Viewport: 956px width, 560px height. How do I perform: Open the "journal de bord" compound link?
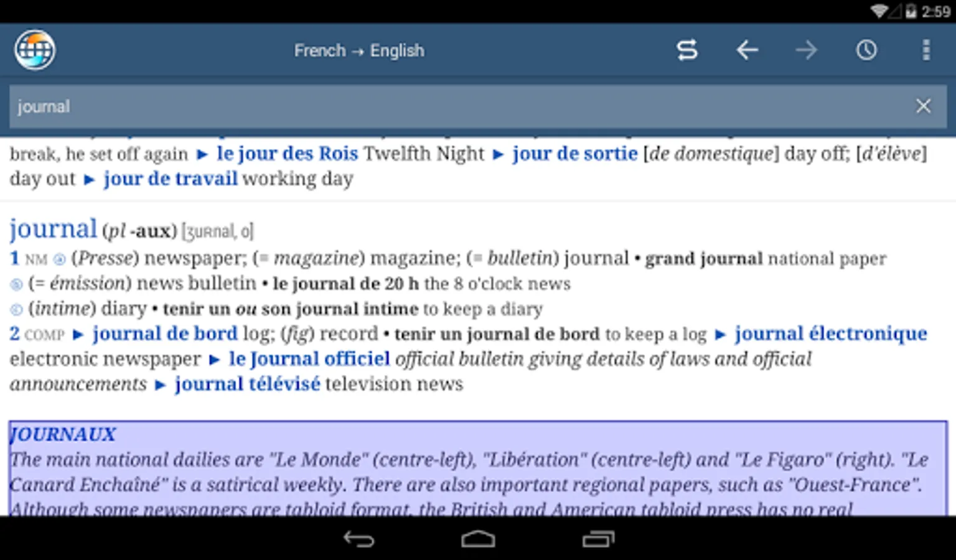(165, 334)
